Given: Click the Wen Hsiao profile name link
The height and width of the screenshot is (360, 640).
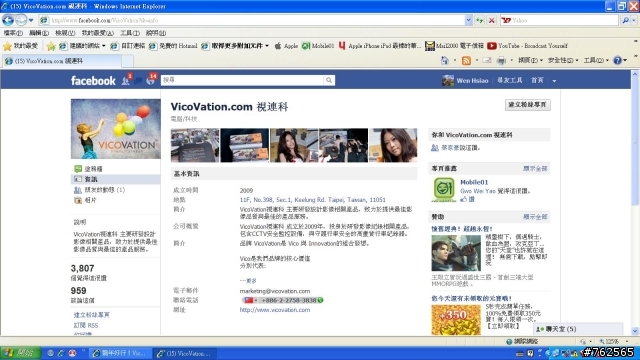Looking at the screenshot, I should 472,81.
